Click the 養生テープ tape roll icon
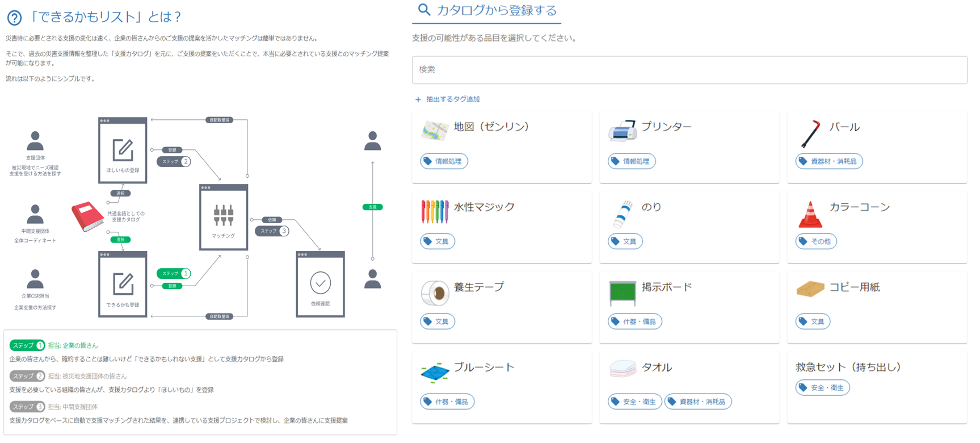Viewport: 980px width, 443px height. pos(435,292)
